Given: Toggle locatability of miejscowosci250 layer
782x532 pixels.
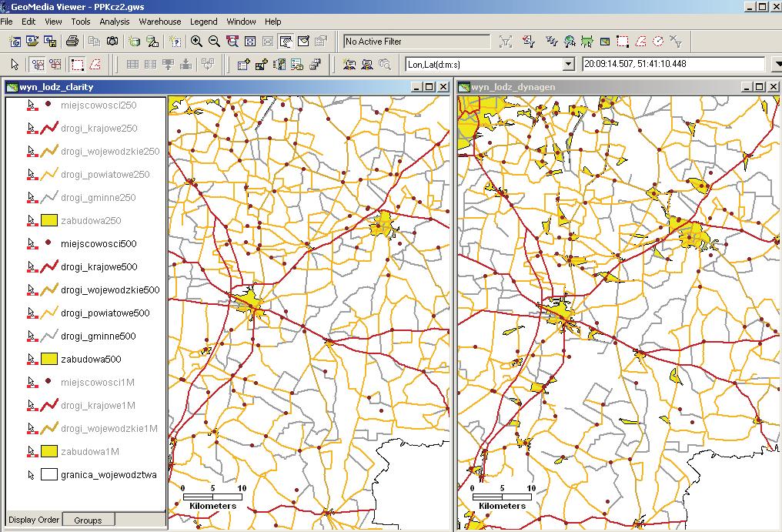Looking at the screenshot, I should coord(32,105).
